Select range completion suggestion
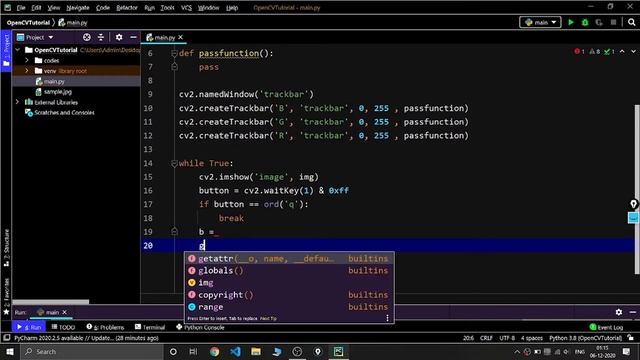Image resolution: width=640 pixels, height=360 pixels. click(x=289, y=307)
